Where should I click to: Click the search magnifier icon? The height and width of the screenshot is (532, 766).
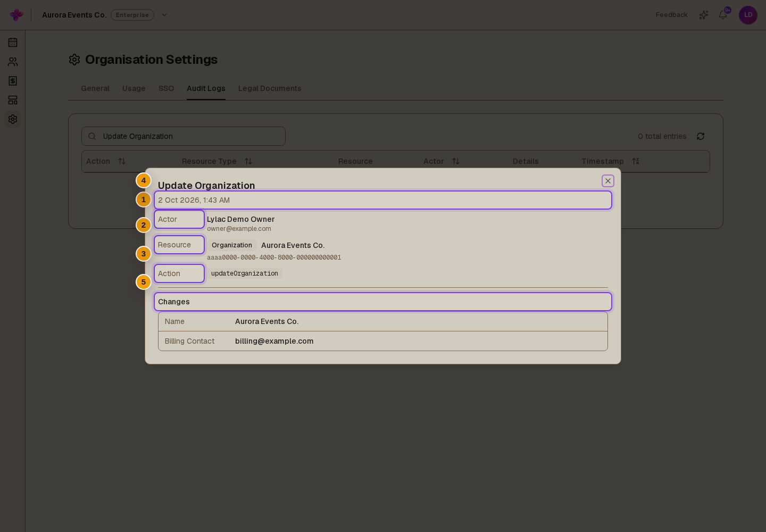click(92, 136)
